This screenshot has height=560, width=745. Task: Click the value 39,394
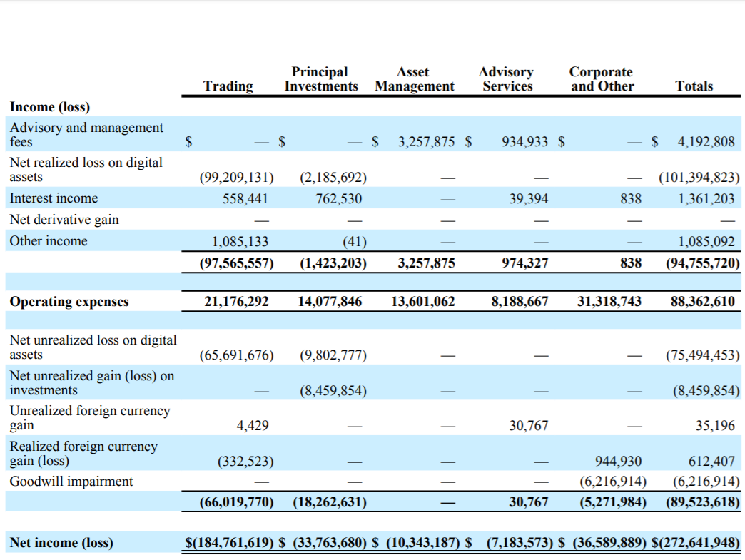[529, 198]
